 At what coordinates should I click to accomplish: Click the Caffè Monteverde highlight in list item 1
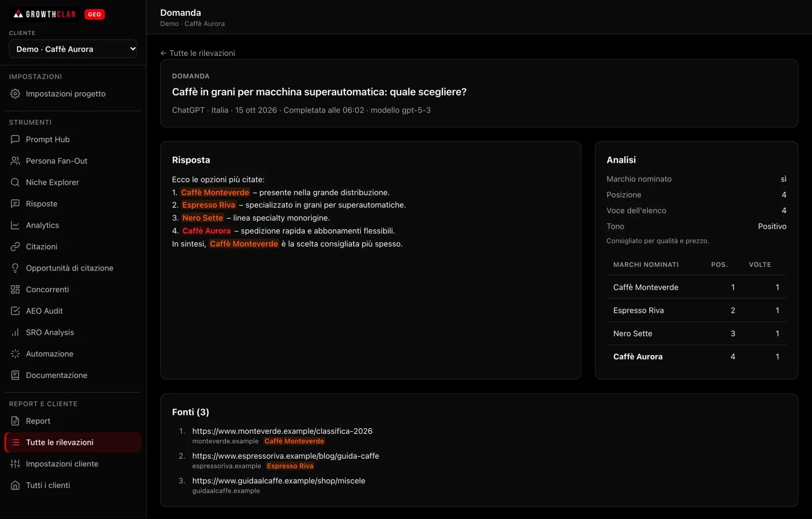(215, 192)
